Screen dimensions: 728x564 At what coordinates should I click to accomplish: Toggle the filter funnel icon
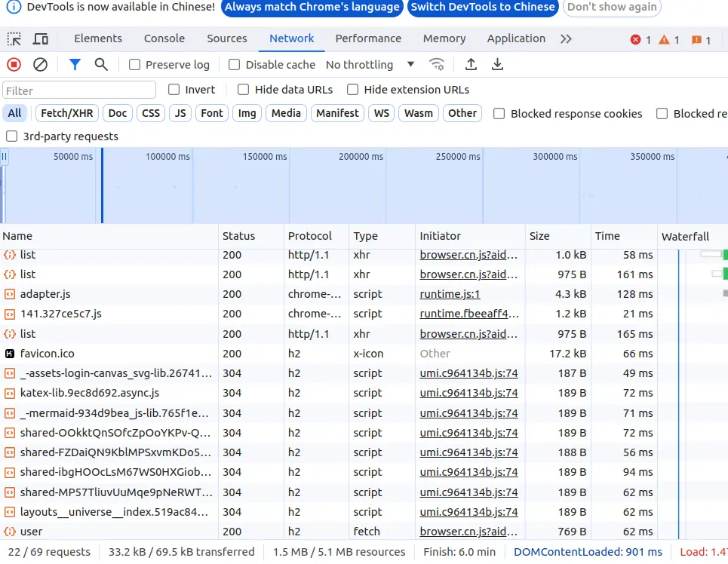click(75, 65)
